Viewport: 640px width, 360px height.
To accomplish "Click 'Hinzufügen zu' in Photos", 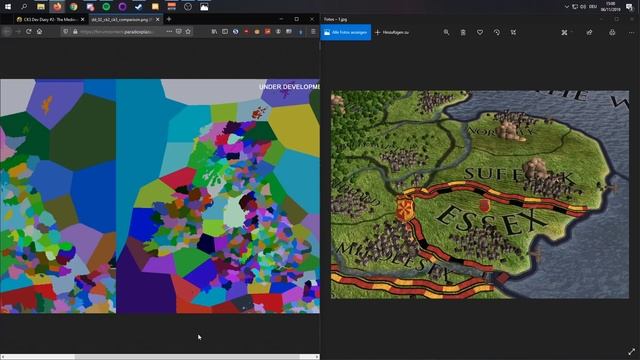I will tap(392, 32).
